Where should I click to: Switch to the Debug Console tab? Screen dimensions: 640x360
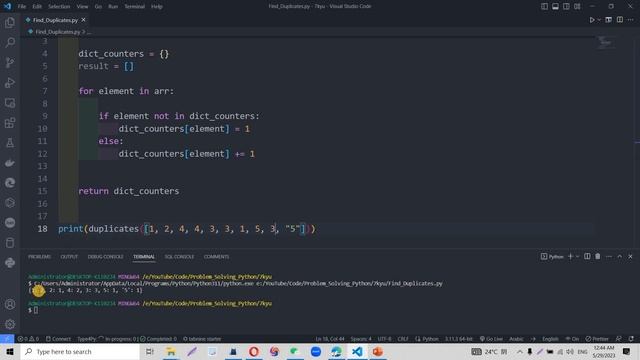(x=105, y=256)
